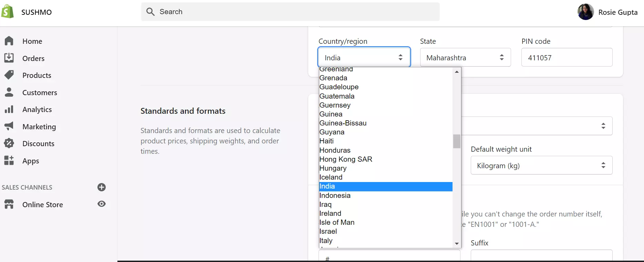The height and width of the screenshot is (262, 644).
Task: Collapse the Country/region India dropdown
Action: [x=364, y=57]
